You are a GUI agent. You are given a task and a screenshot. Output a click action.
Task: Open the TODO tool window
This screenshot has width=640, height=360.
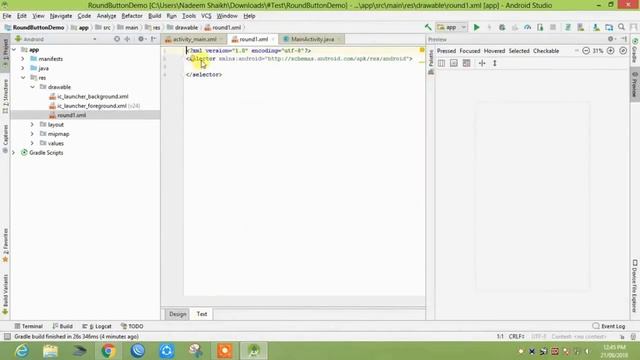coord(132,326)
